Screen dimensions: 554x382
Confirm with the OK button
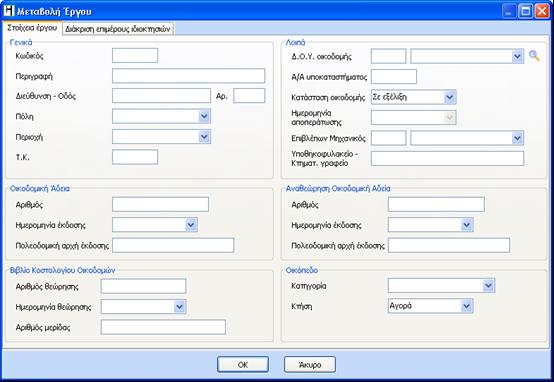point(243,364)
